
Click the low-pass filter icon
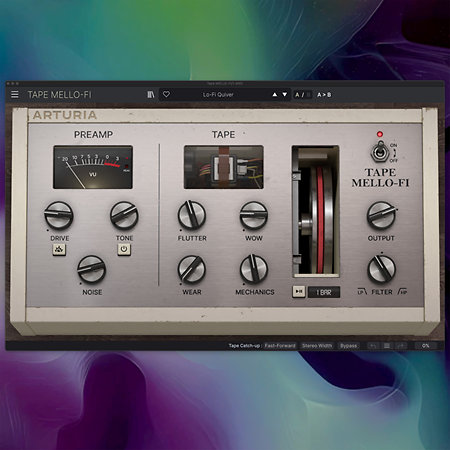[362, 292]
